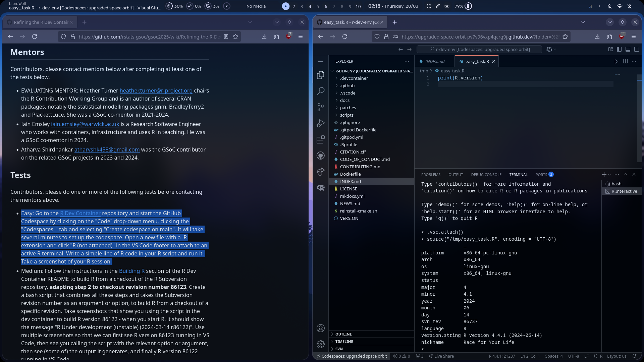Expand the docs folder
This screenshot has height=362, width=644.
point(372,100)
